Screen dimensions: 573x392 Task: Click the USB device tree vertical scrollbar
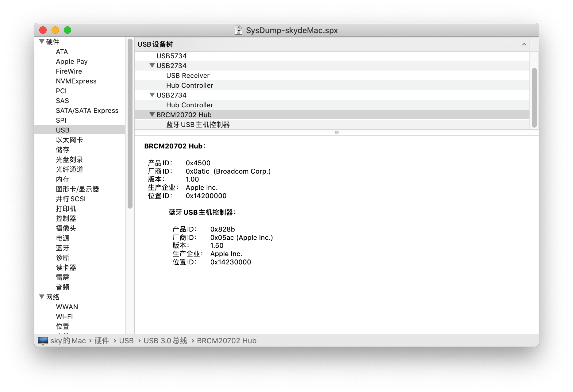[534, 98]
